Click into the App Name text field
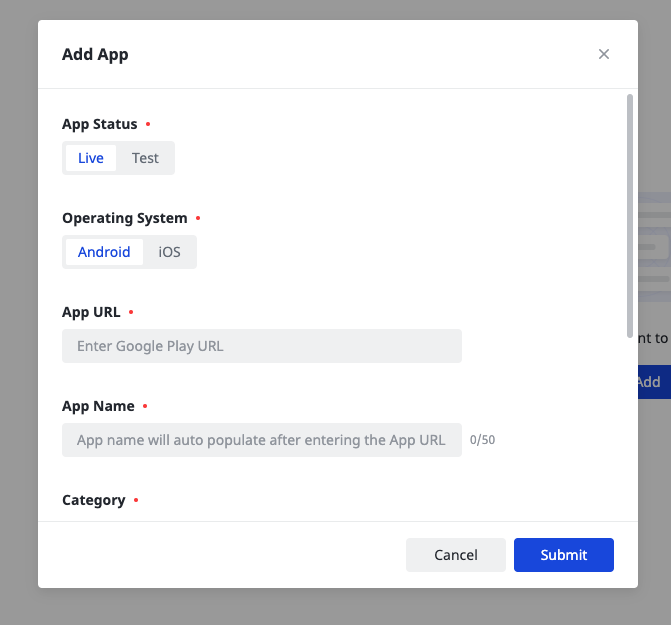The height and width of the screenshot is (625, 671). (x=262, y=440)
